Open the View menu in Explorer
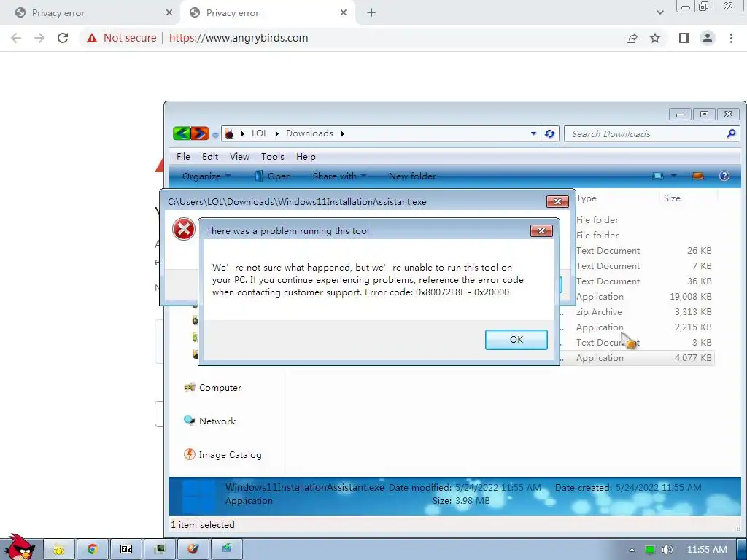Image resolution: width=747 pixels, height=560 pixels. click(239, 157)
